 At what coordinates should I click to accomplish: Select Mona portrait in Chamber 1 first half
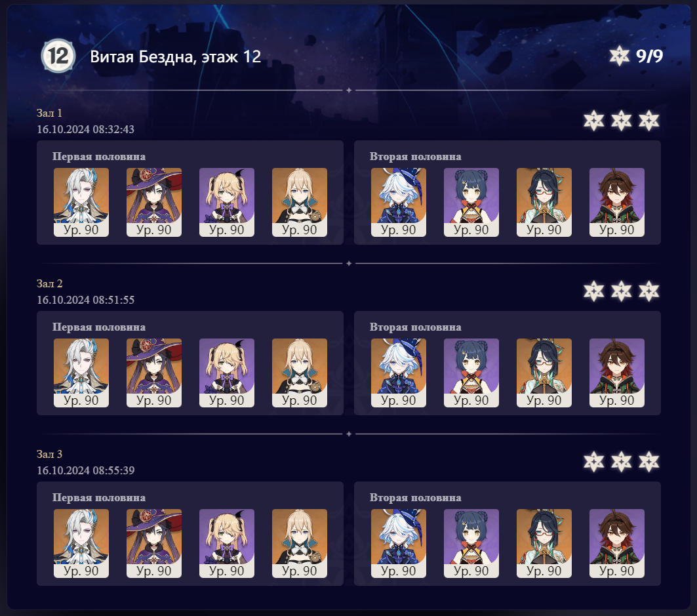point(154,202)
